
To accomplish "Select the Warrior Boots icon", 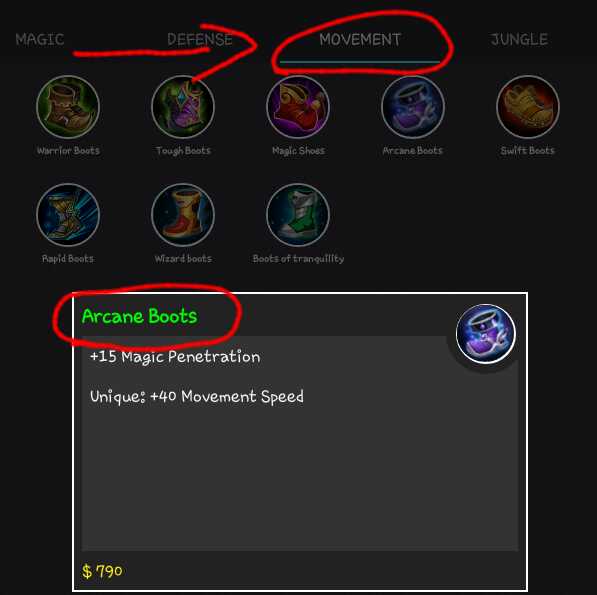I will pos(68,107).
